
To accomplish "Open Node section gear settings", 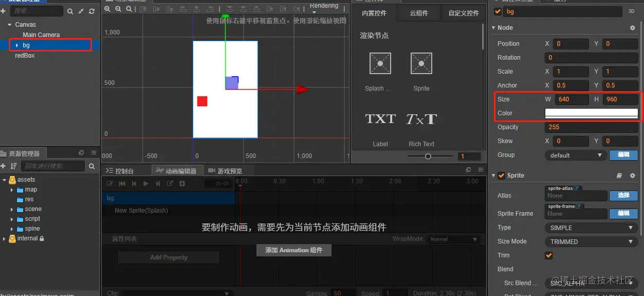I will 633,28.
